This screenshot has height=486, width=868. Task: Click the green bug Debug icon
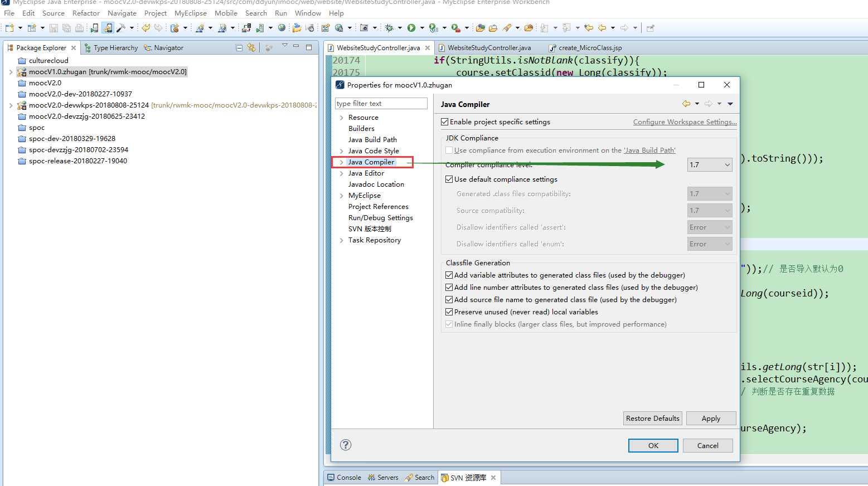(x=389, y=28)
